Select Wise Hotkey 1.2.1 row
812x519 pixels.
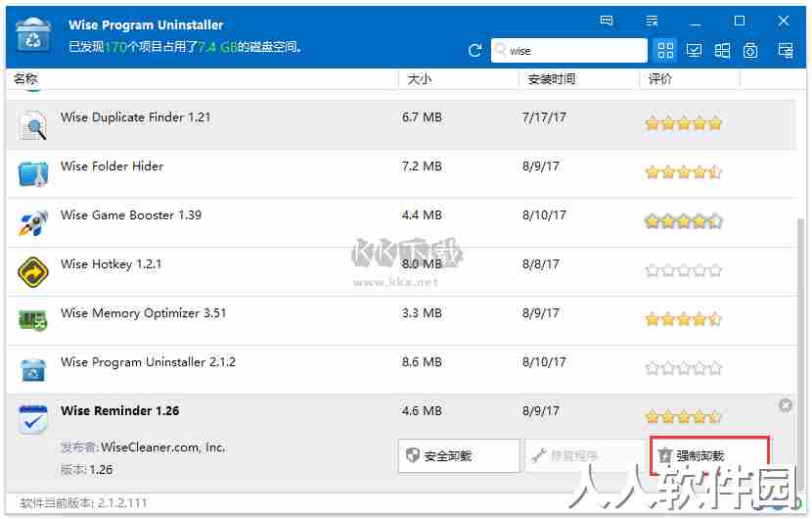coord(401,271)
